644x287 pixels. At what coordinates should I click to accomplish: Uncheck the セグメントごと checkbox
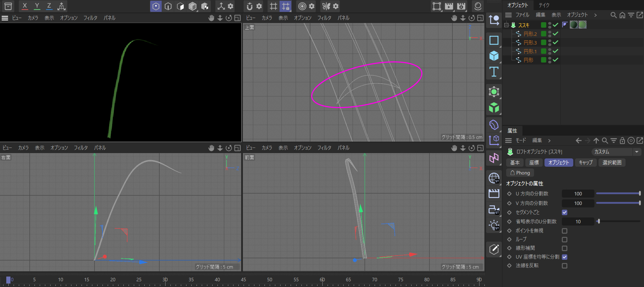[565, 212]
